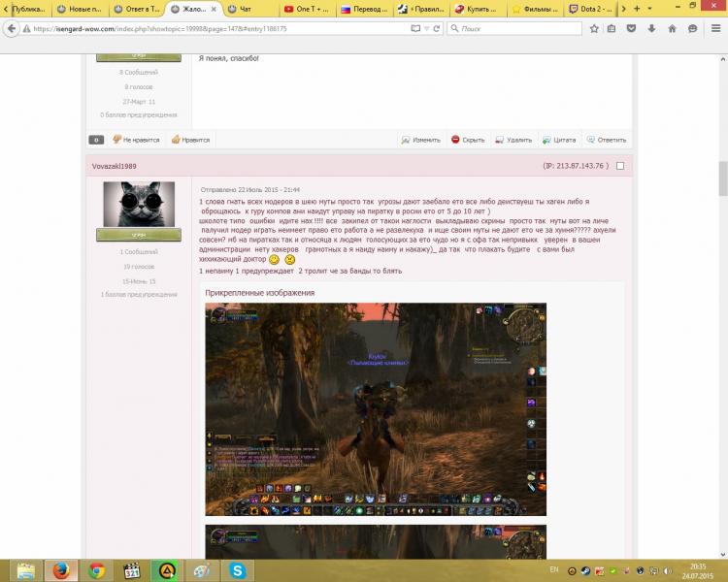Image resolution: width=728 pixels, height=582 pixels.
Task: Switch to the Перевод ... tab
Action: click(x=364, y=9)
